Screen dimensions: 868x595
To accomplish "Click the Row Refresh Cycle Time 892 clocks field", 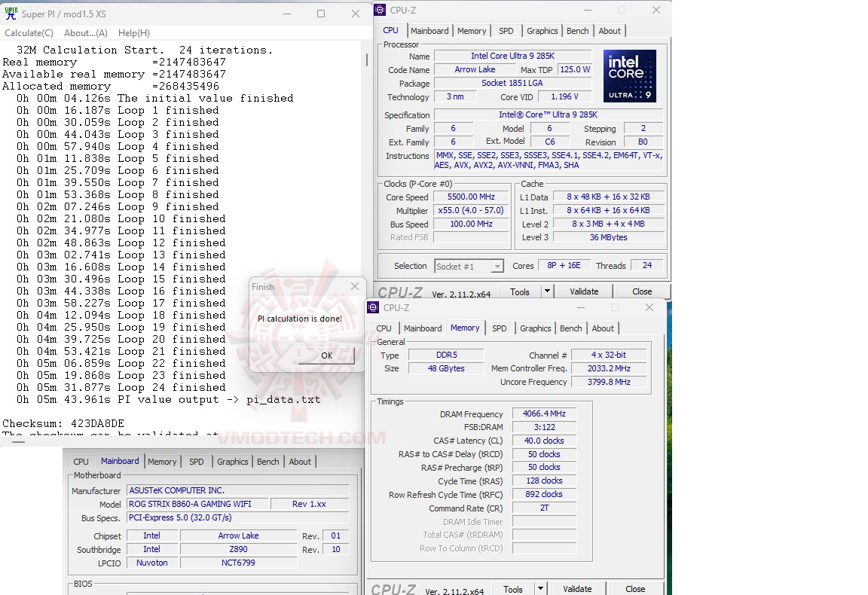I will pyautogui.click(x=544, y=494).
